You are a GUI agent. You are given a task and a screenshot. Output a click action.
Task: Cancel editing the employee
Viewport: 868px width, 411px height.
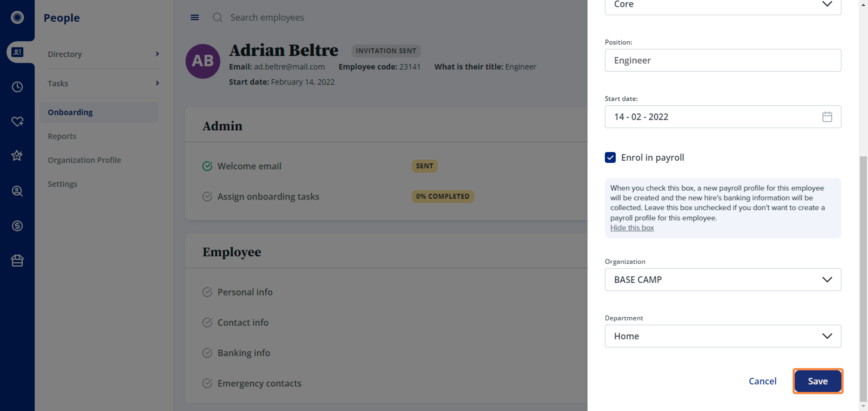click(x=762, y=381)
